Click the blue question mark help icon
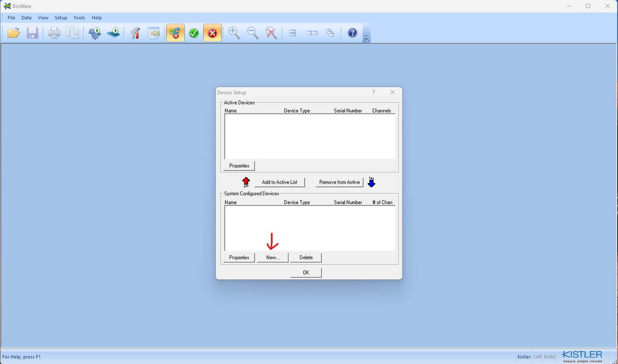Viewport: 618px width, 364px height. [x=352, y=33]
